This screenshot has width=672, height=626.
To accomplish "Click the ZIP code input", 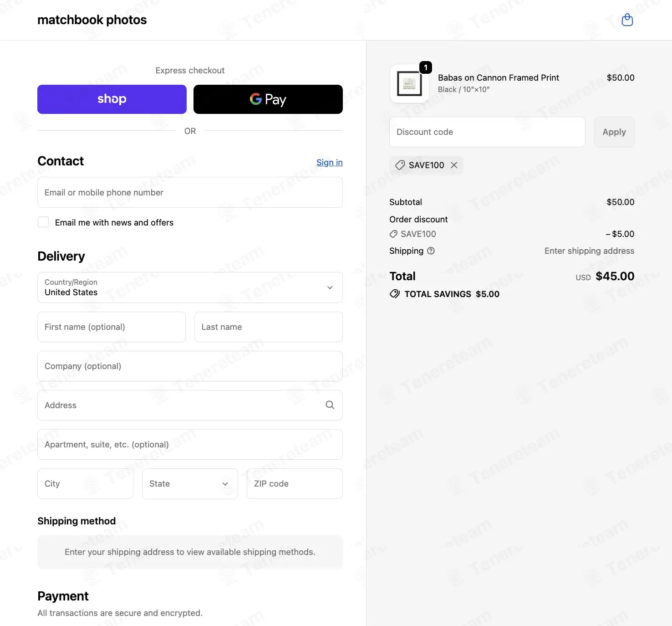I will click(x=295, y=483).
